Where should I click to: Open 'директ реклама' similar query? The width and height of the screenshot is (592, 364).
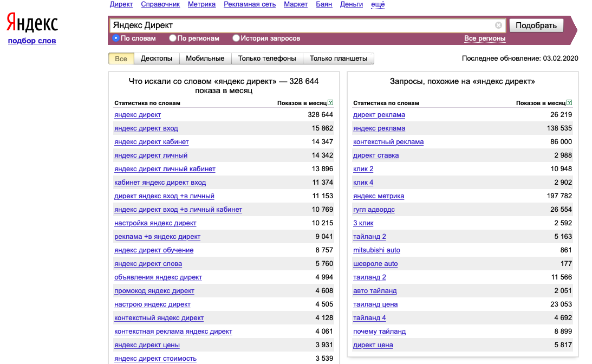click(x=379, y=115)
